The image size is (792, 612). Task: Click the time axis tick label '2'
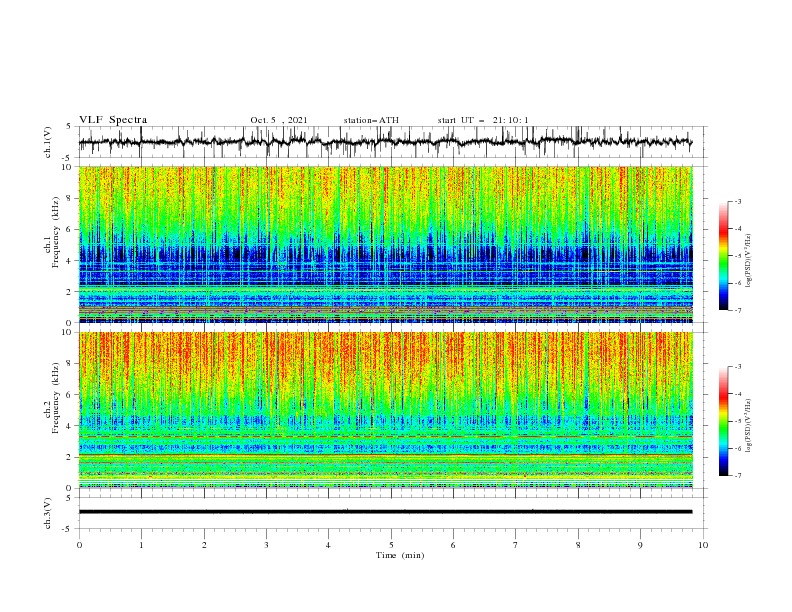click(x=204, y=545)
